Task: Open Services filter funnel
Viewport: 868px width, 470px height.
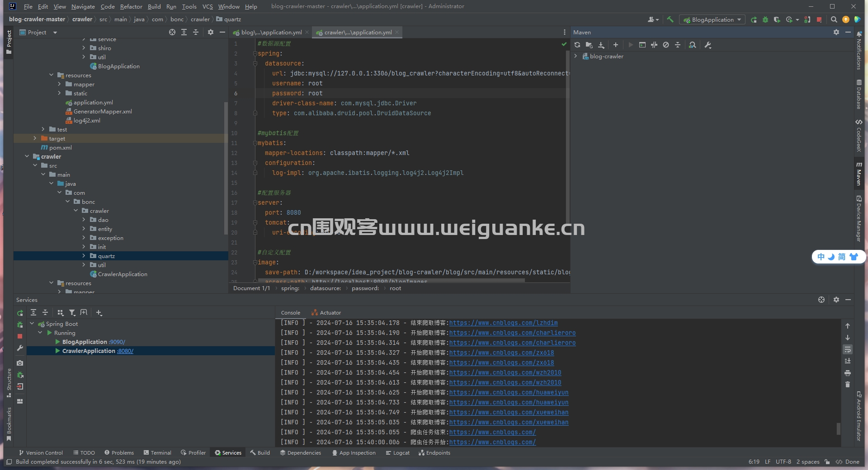Action: pyautogui.click(x=72, y=312)
